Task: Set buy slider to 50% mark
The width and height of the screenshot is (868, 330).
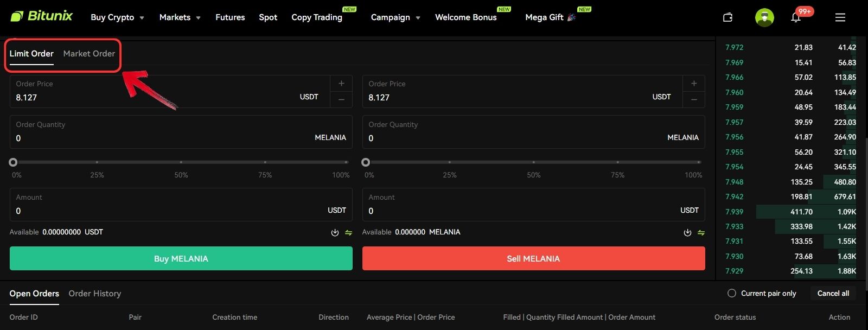Action: click(181, 162)
